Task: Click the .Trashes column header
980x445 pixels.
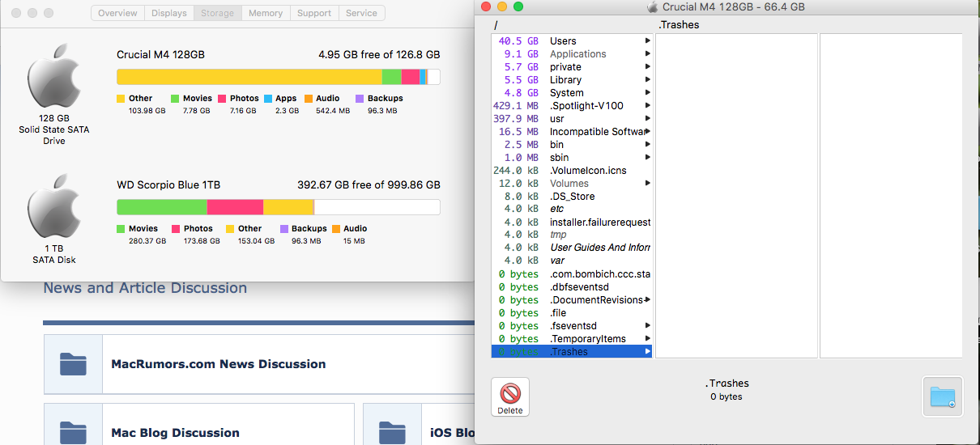Action: point(679,25)
